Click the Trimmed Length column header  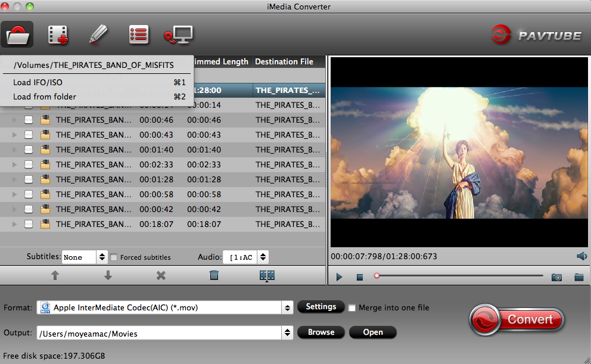(x=222, y=61)
